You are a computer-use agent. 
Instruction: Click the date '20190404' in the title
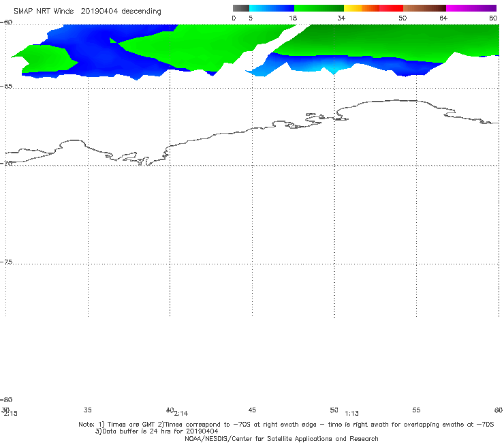[x=99, y=11]
